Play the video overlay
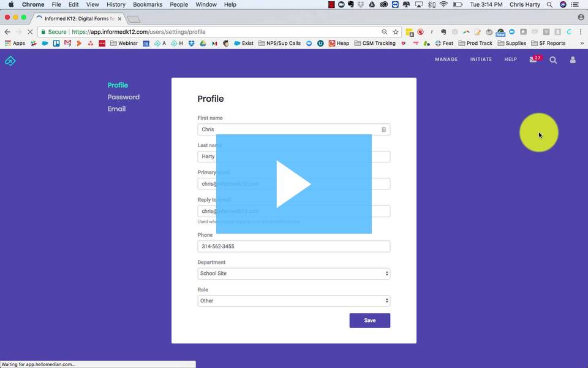The image size is (588, 368). (293, 184)
